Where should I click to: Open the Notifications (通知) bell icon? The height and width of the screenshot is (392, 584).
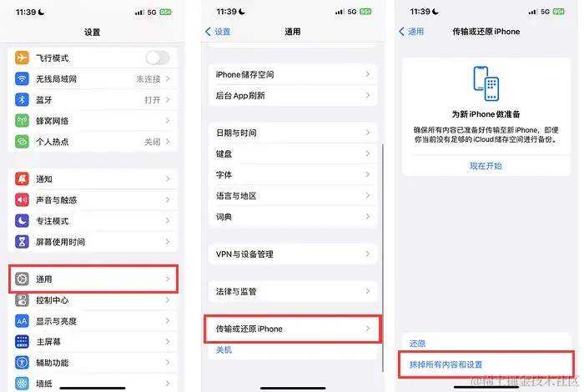[x=22, y=179]
